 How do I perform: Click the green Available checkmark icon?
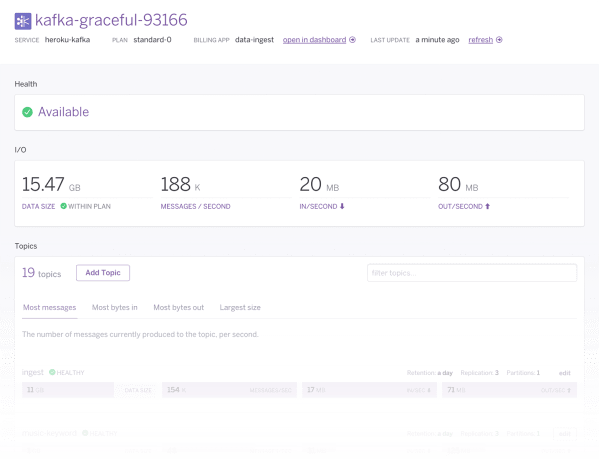(x=27, y=112)
